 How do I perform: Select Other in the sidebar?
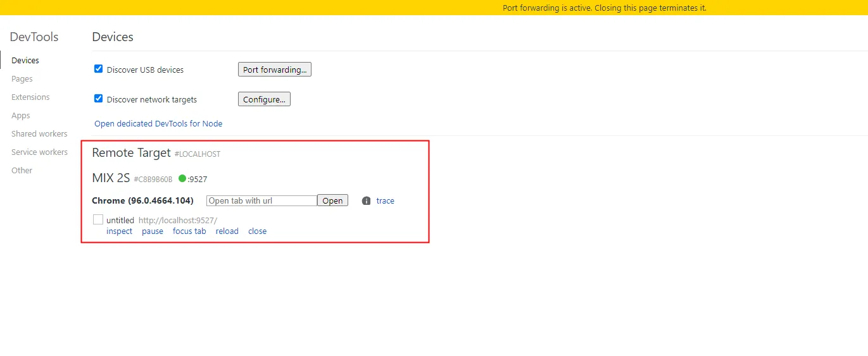(x=22, y=171)
